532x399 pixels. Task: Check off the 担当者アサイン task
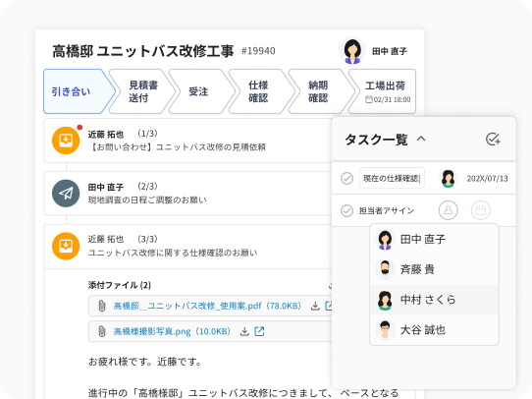(x=346, y=210)
